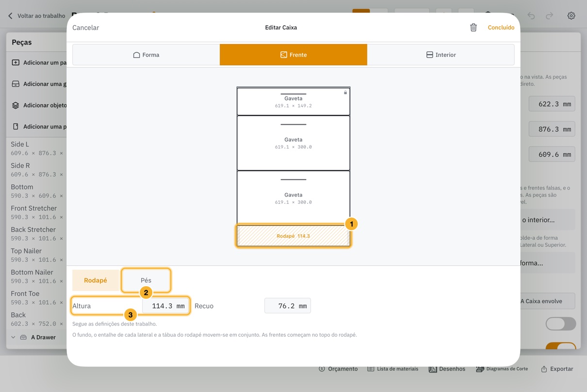Click the A Caixa envolve button
This screenshot has width=587, height=392.
(x=547, y=301)
